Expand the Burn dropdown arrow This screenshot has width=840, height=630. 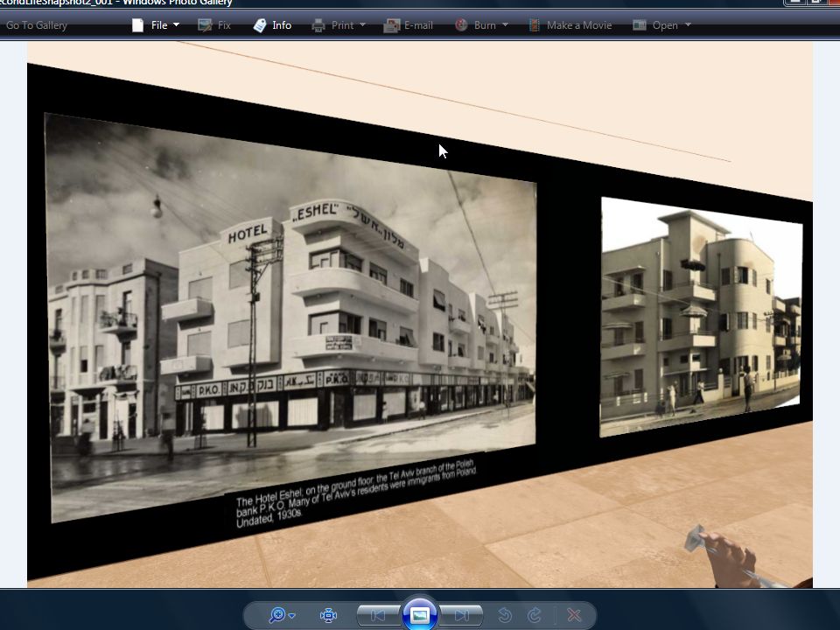tap(505, 25)
